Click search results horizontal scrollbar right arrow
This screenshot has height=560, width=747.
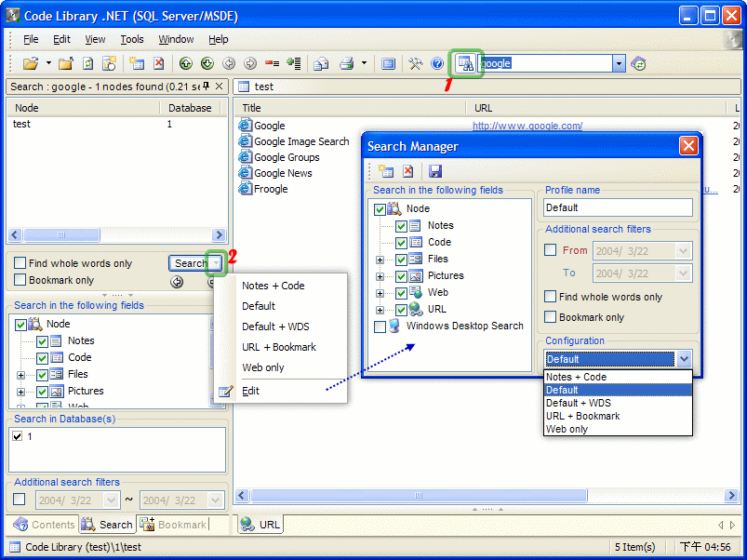tap(219, 234)
